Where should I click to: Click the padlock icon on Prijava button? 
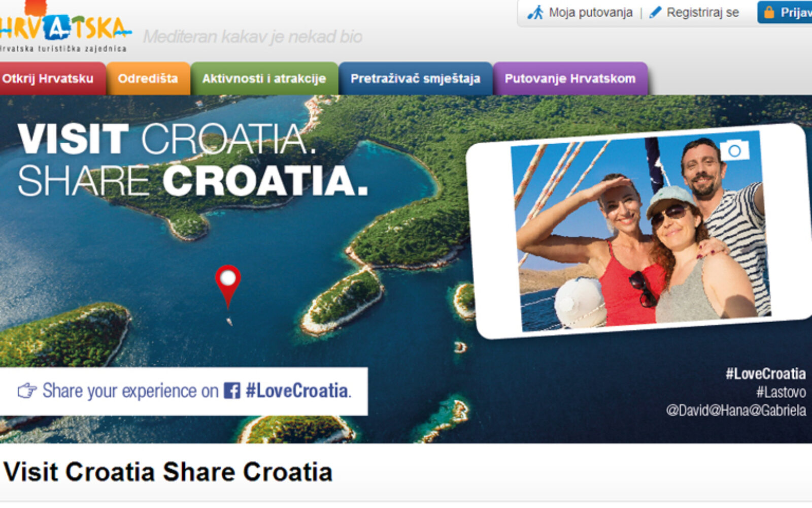(769, 12)
